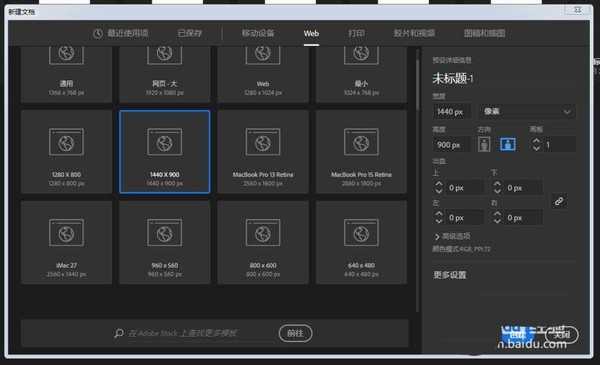Switch to the 已保存 tab
This screenshot has width=600, height=365.
(189, 34)
